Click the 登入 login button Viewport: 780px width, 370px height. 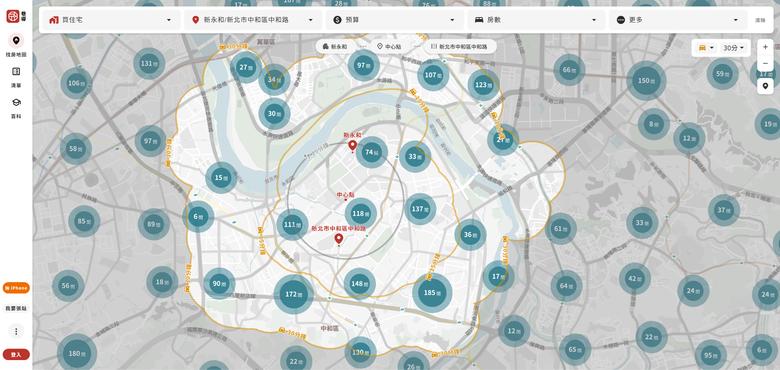coord(16,355)
